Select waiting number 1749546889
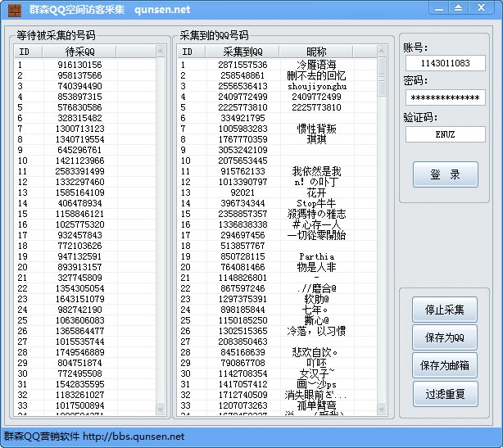Image resolution: width=503 pixels, height=448 pixels. pos(79,352)
